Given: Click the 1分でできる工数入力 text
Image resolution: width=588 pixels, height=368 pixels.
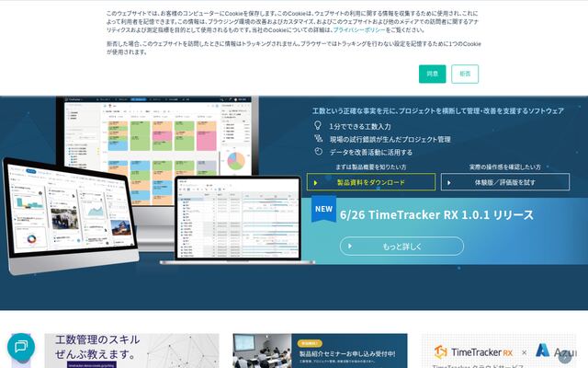Looking at the screenshot, I should point(360,127).
